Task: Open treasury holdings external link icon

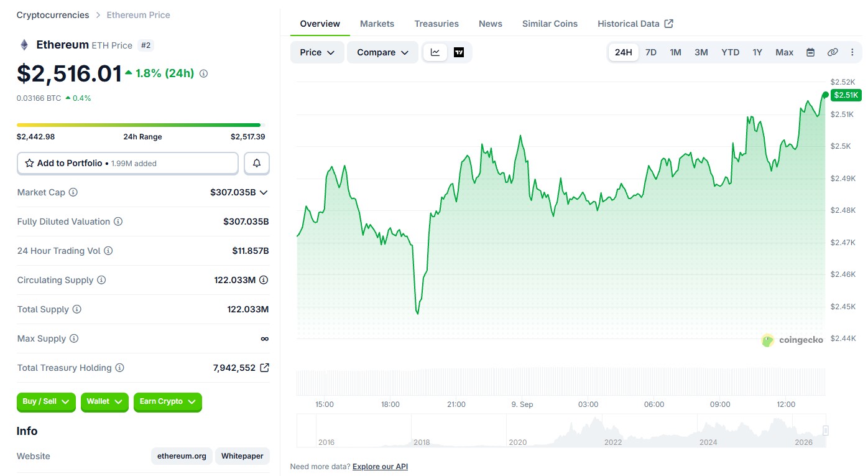Action: pos(264,368)
